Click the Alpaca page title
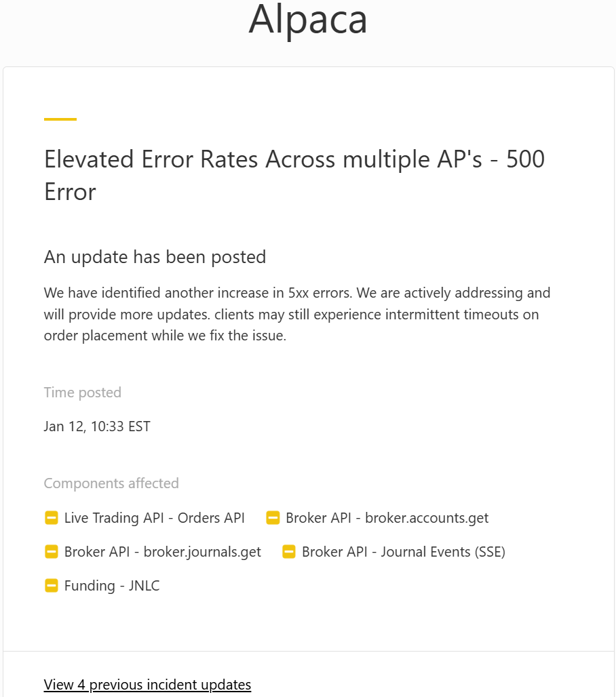 (308, 19)
